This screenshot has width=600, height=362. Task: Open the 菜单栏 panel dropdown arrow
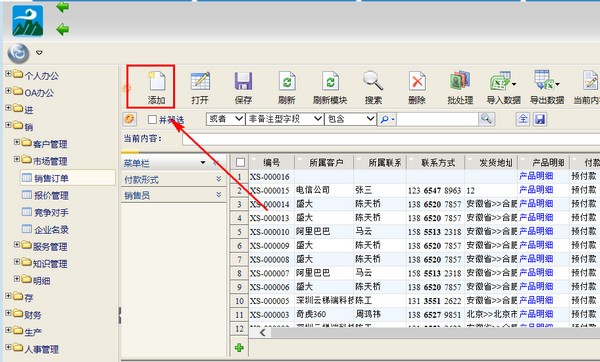coord(203,163)
